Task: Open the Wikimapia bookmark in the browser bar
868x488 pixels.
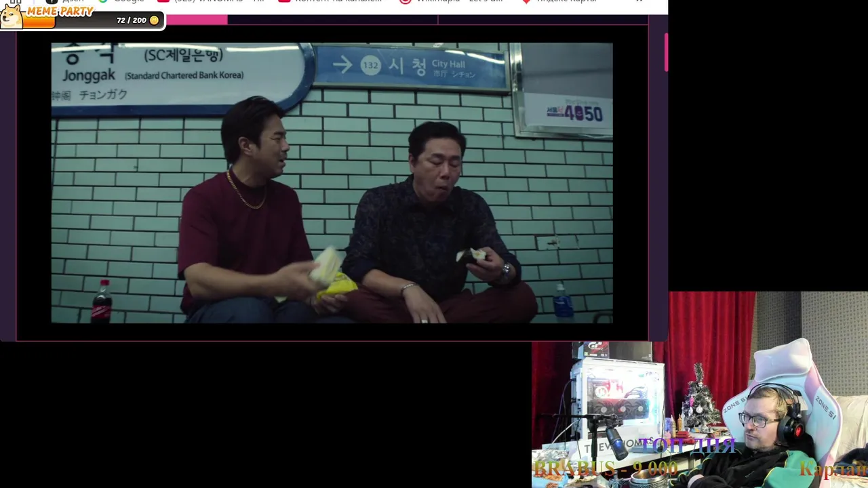Action: pos(452,1)
